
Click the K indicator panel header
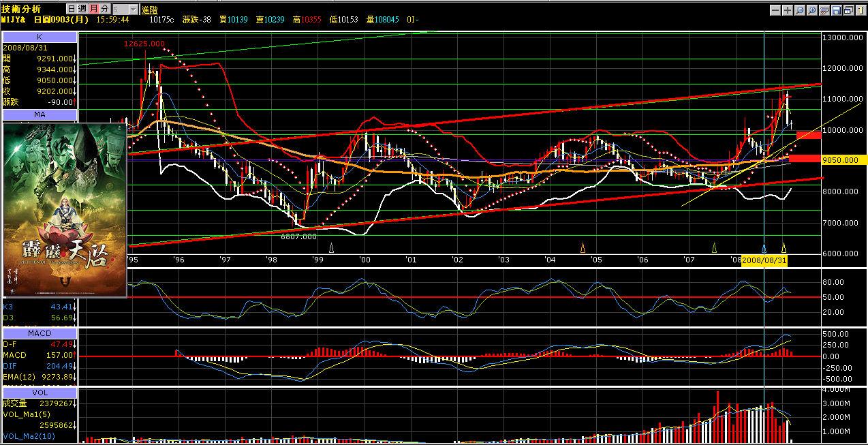[x=40, y=37]
